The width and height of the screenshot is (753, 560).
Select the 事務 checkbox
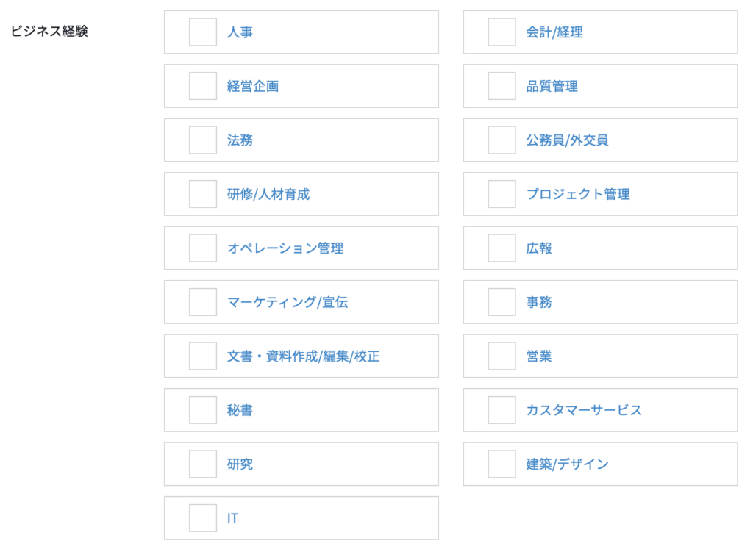502,302
